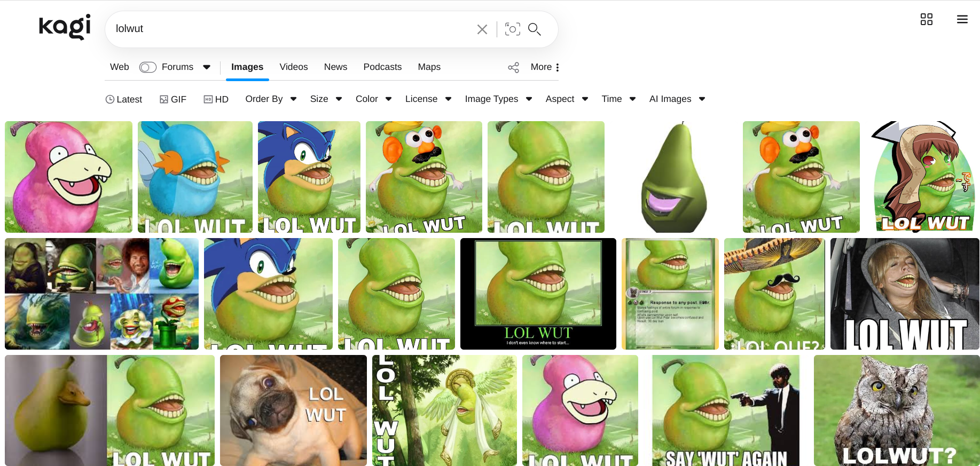The image size is (980, 466).
Task: Expand the Order By dropdown
Action: [271, 99]
